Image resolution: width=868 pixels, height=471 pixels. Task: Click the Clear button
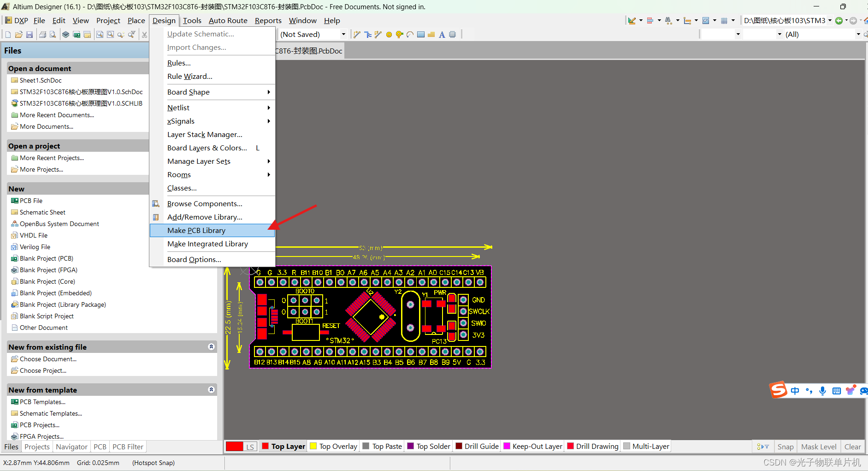click(852, 447)
